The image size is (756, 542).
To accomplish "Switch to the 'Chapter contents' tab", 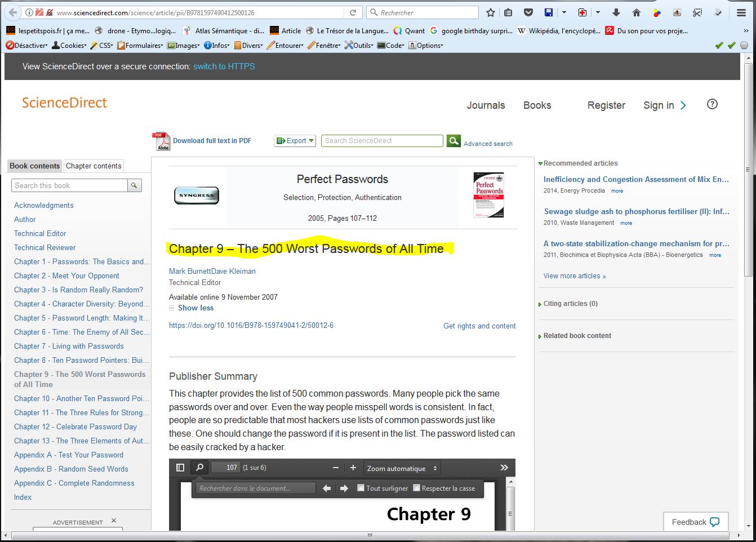I will [x=94, y=166].
